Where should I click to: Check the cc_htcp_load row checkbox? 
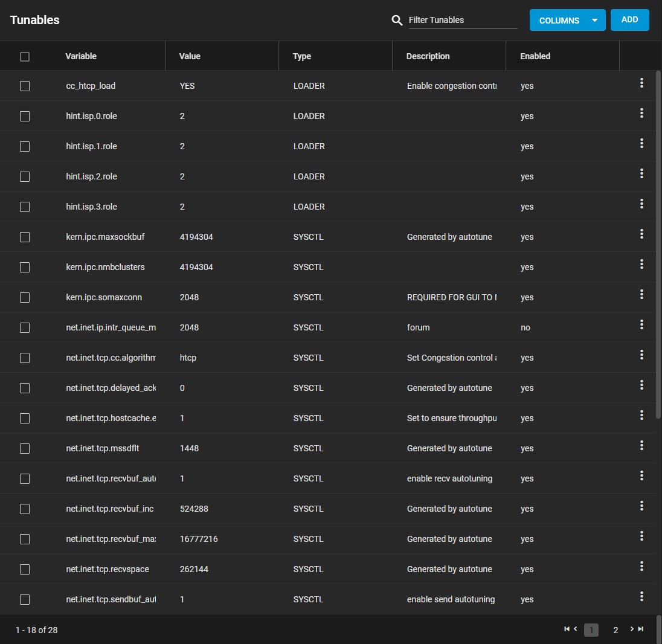(x=25, y=86)
